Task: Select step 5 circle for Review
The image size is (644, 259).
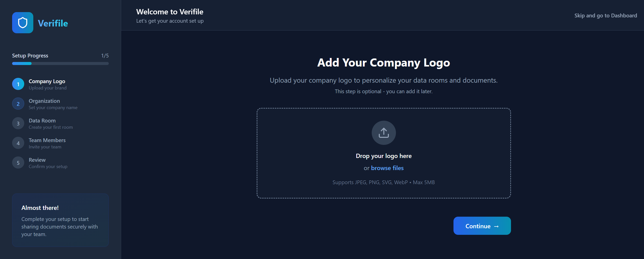Action: tap(18, 163)
